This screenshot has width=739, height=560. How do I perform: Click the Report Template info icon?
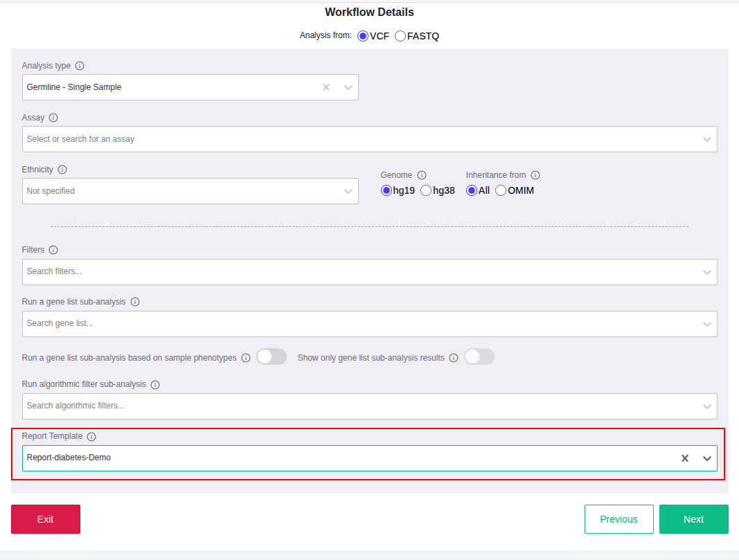click(x=91, y=437)
